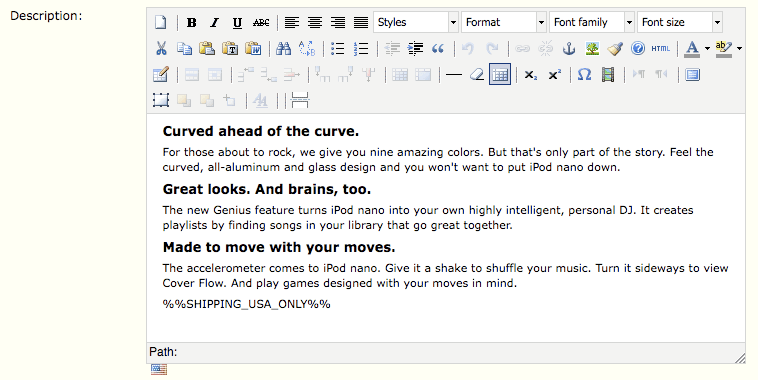The height and width of the screenshot is (380, 758).
Task: Click Table cell properties icon
Action: [215, 74]
